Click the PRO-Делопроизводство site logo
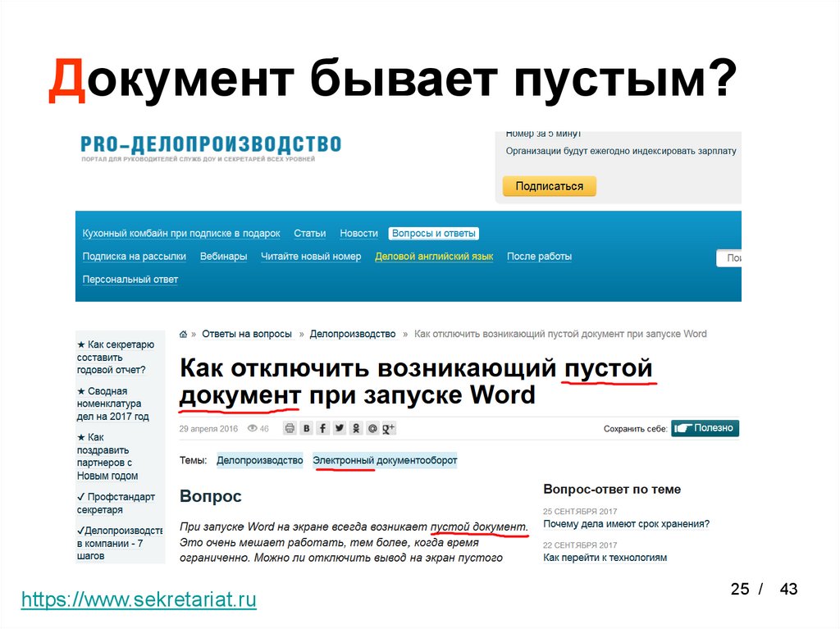 (x=211, y=148)
